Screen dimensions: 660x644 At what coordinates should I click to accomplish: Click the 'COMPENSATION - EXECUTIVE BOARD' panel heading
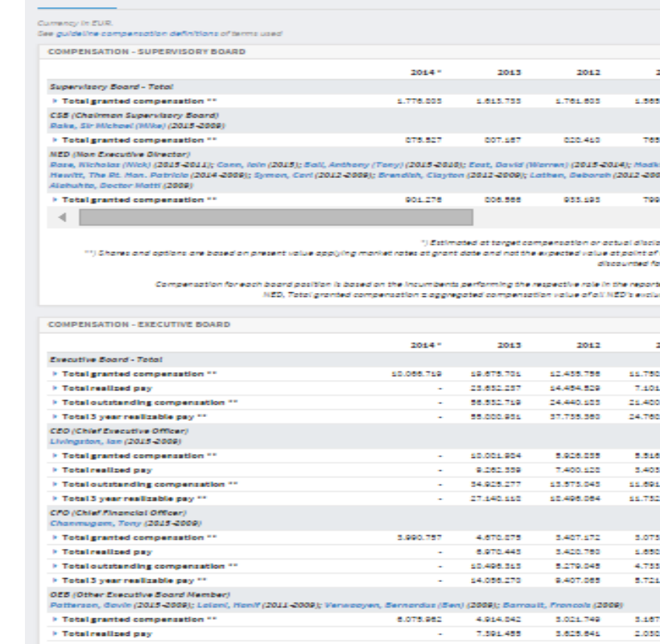tap(139, 324)
